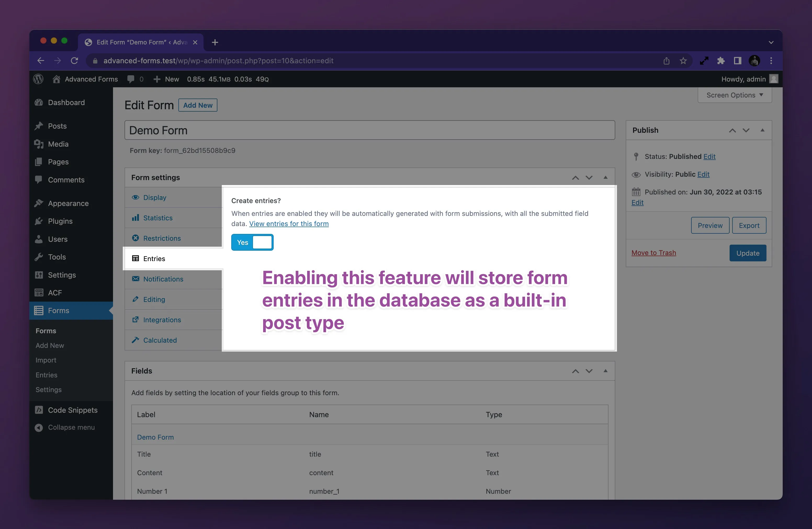Click the Code Snippets icon in sidebar

tap(39, 410)
